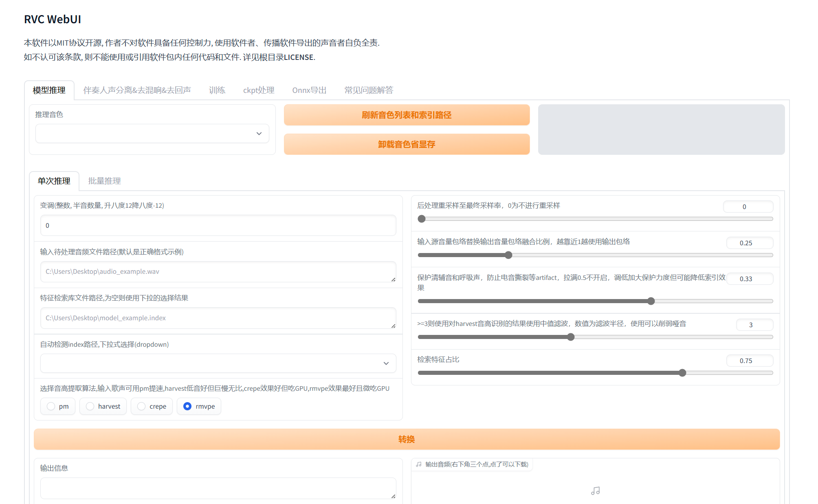Switch to the 模型推理 tab
The image size is (818, 504).
click(x=49, y=90)
